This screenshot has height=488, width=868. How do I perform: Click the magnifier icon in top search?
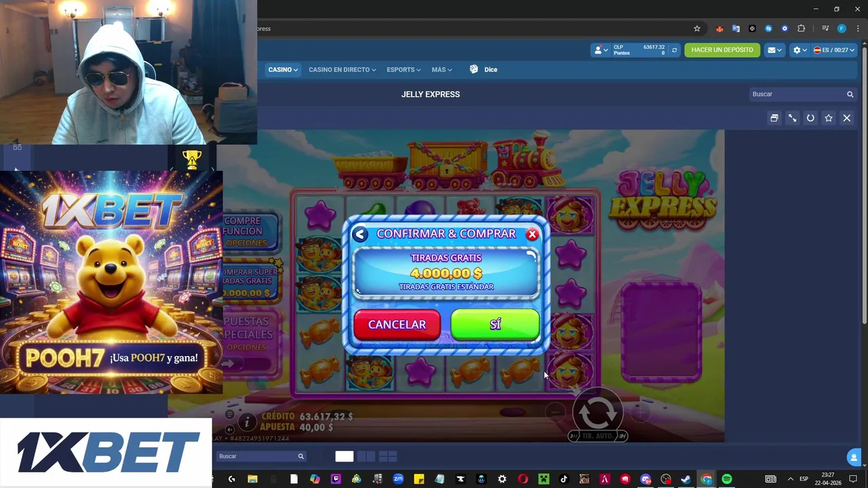point(850,94)
